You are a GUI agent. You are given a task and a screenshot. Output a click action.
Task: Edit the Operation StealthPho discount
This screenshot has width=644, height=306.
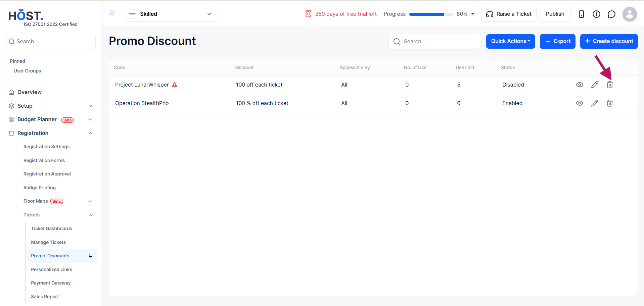pyautogui.click(x=595, y=103)
